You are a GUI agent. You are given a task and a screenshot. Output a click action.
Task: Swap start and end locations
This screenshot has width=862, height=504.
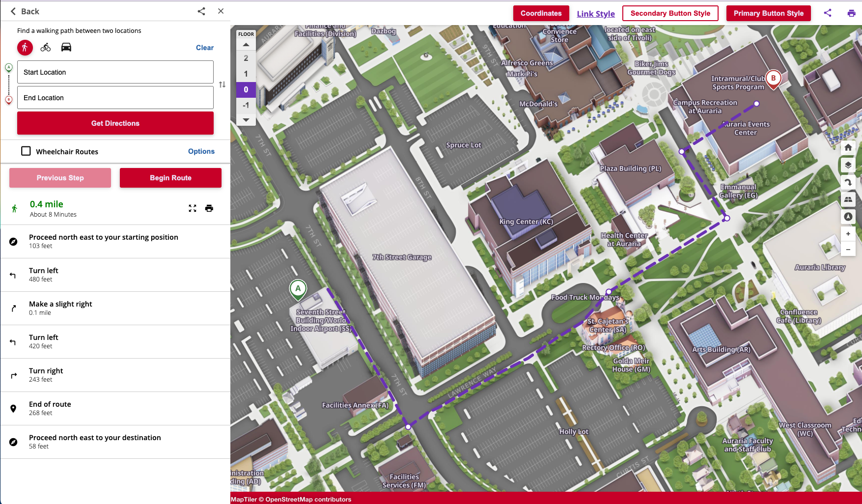(222, 84)
